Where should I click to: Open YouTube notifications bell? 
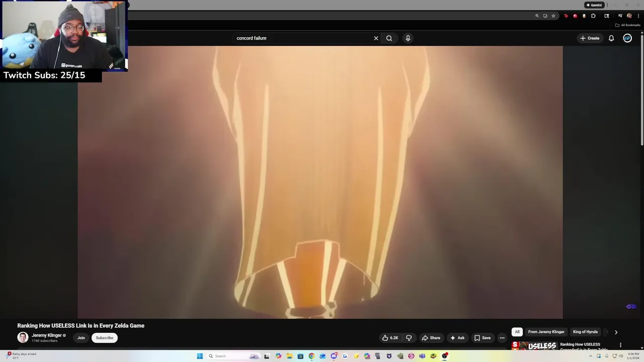click(x=611, y=38)
